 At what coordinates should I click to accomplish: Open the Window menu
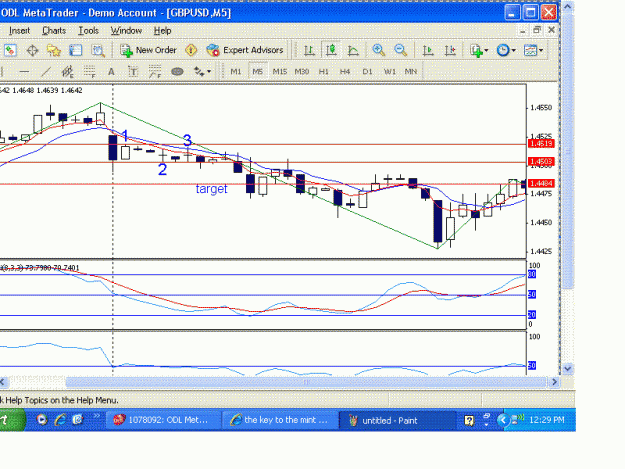tap(126, 31)
